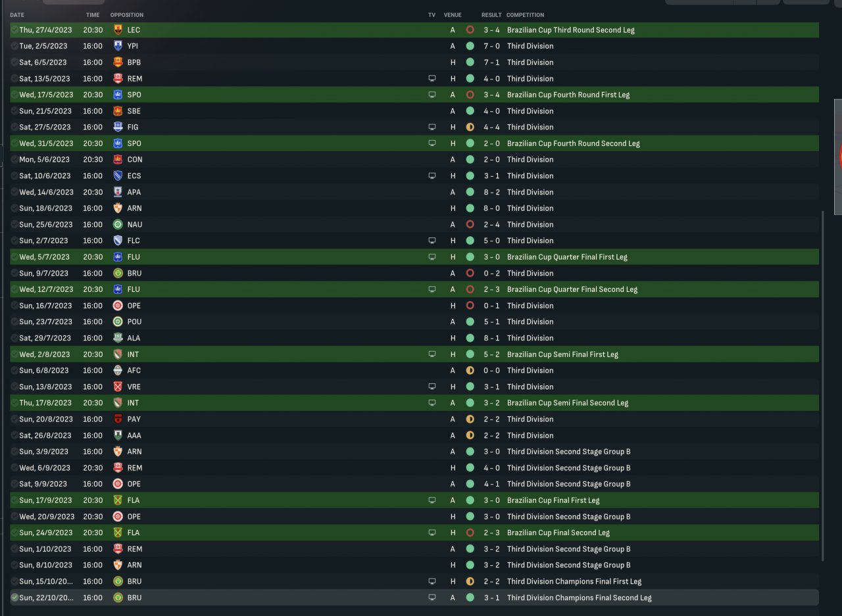This screenshot has height=616, width=842.
Task: Click the TV icon on the BRU 22/10 row
Action: 432,598
